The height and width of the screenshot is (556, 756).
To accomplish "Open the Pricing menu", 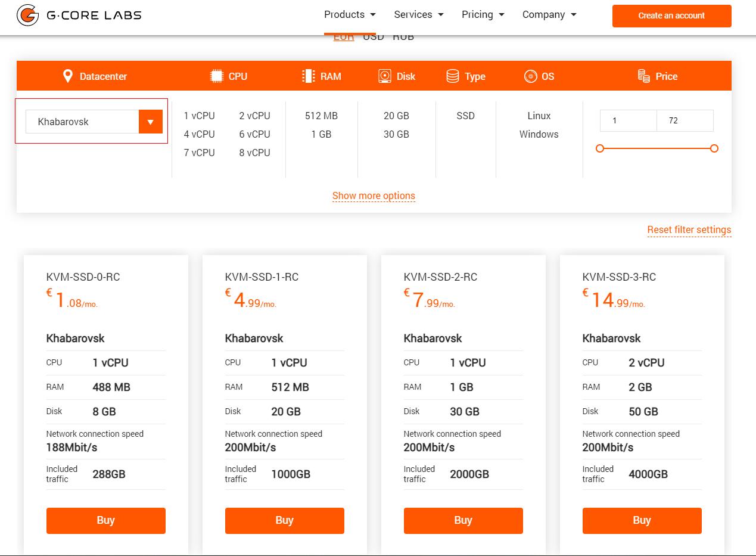I will point(483,14).
